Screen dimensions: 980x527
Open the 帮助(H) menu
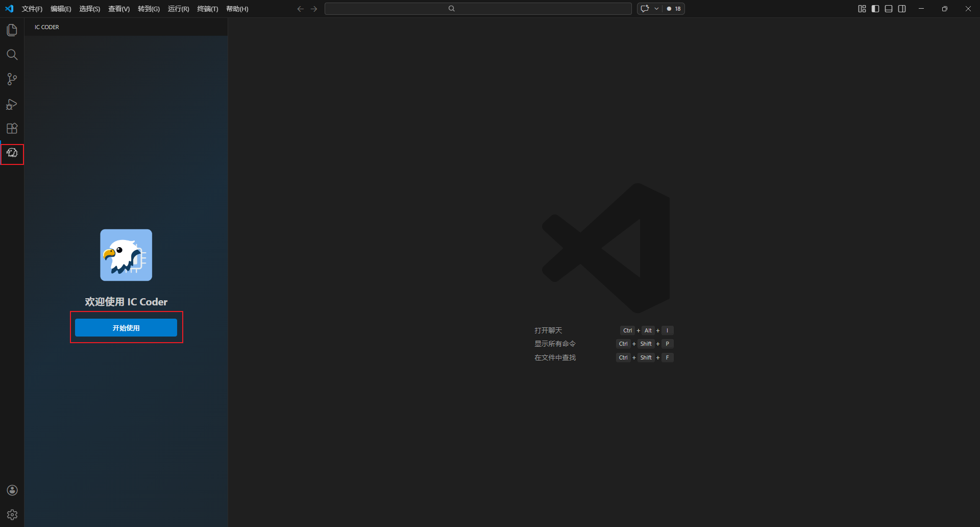(x=237, y=9)
